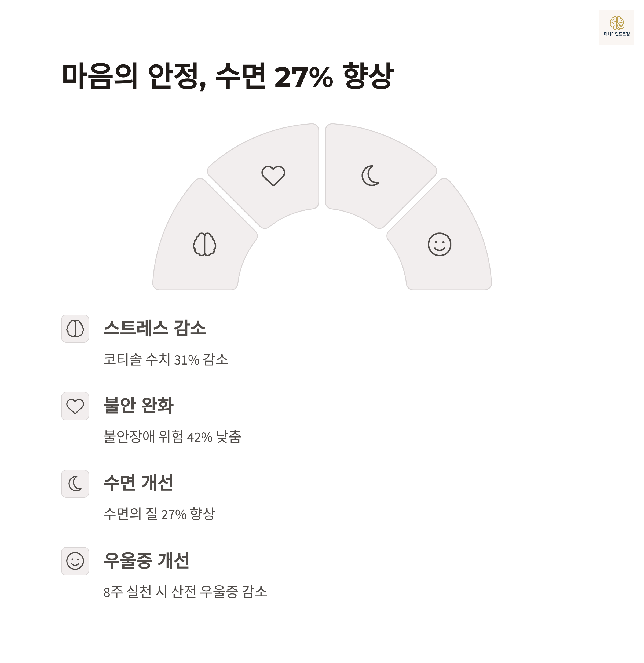Click the 수면 27% 향상 part of the title
Viewport: 644px width, 663px height.
point(304,76)
